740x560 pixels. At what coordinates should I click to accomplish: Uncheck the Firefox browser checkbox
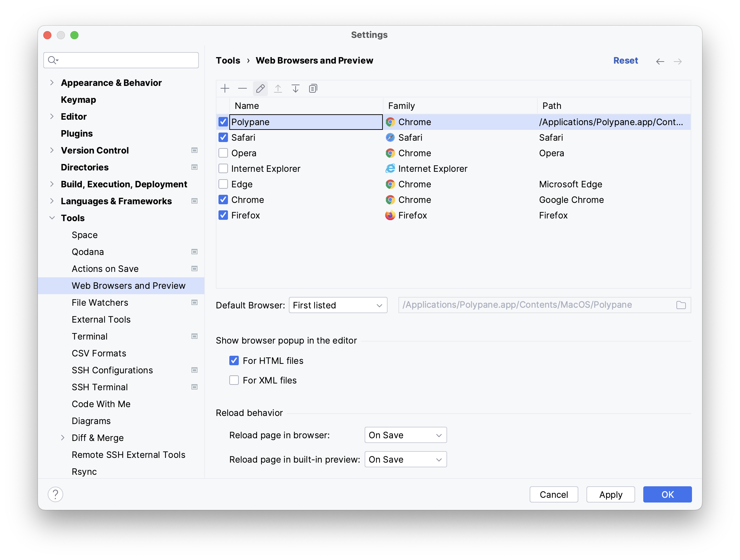[223, 215]
